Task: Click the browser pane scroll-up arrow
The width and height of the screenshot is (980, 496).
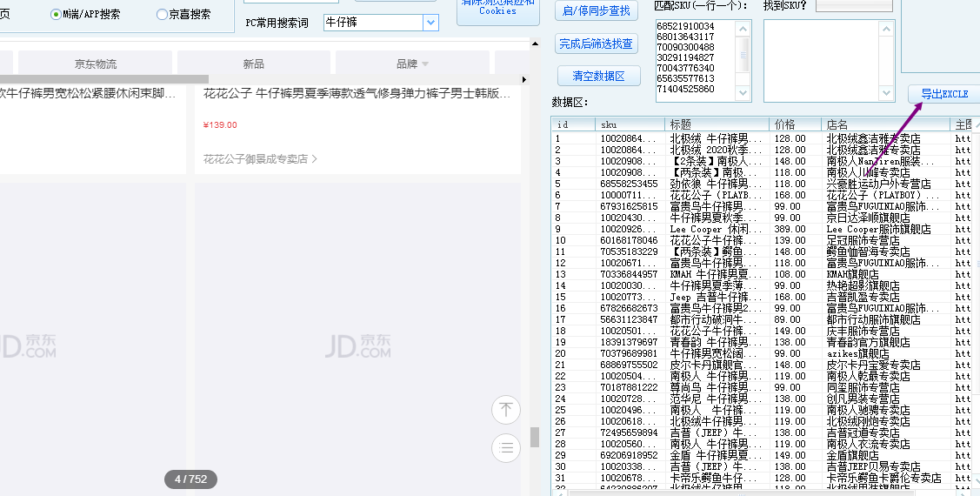Action: pos(535,44)
